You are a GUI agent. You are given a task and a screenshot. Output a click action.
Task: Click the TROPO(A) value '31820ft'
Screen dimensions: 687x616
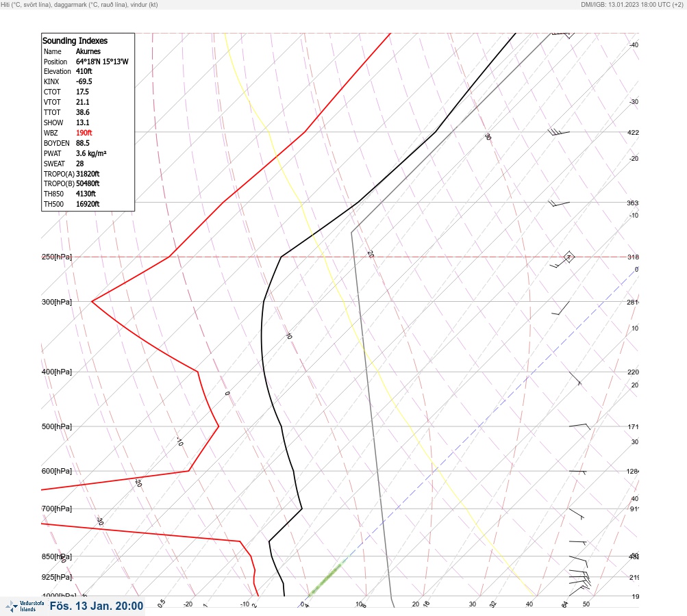coord(88,174)
